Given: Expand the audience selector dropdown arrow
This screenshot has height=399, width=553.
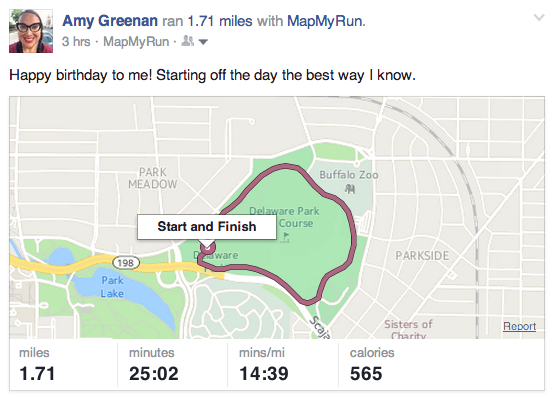Looking at the screenshot, I should [x=203, y=42].
